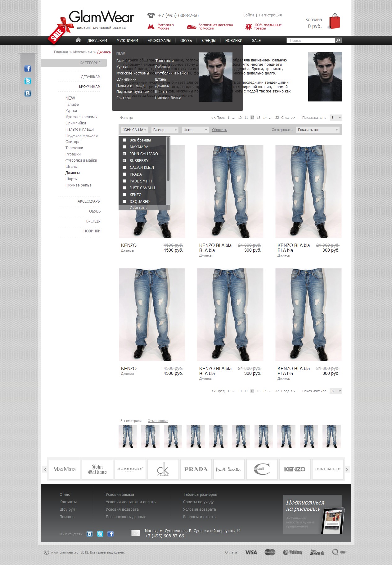Check the CALVIN KLEIN checkbox
This screenshot has height=565, width=392.
point(124,168)
